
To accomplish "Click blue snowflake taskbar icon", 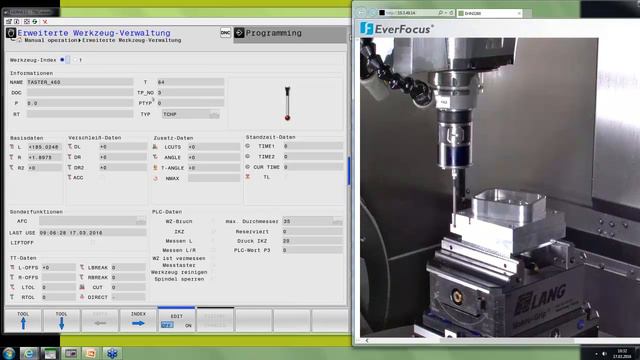I will 112,353.
